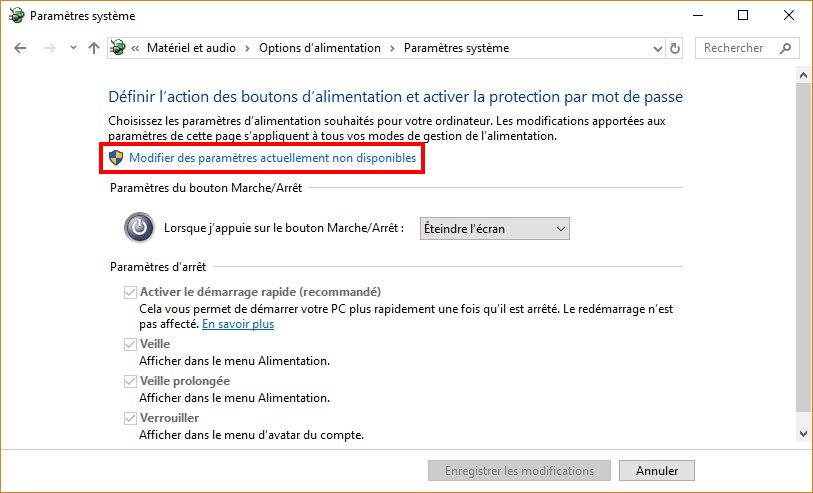The image size is (813, 493).
Task: Click the window icon in the title bar
Action: [x=15, y=16]
